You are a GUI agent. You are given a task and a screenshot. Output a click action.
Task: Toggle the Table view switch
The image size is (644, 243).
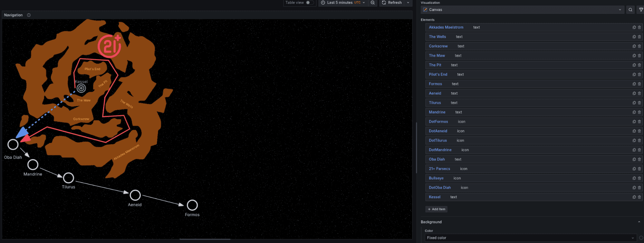(310, 3)
